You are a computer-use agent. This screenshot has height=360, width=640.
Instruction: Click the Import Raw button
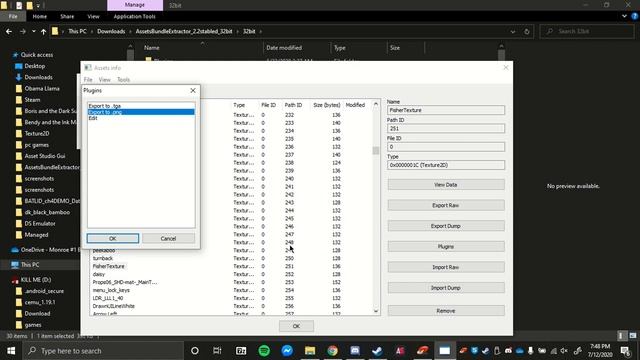pyautogui.click(x=446, y=267)
